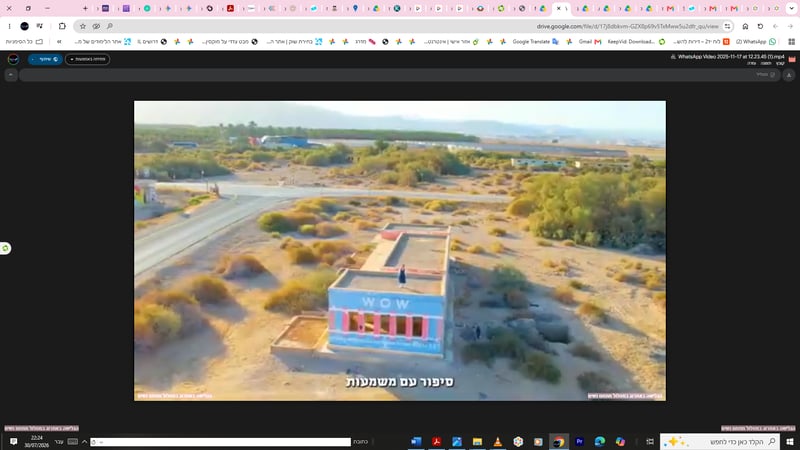
Task: Switch to the Adobe PDF tab
Action: click(x=231, y=8)
